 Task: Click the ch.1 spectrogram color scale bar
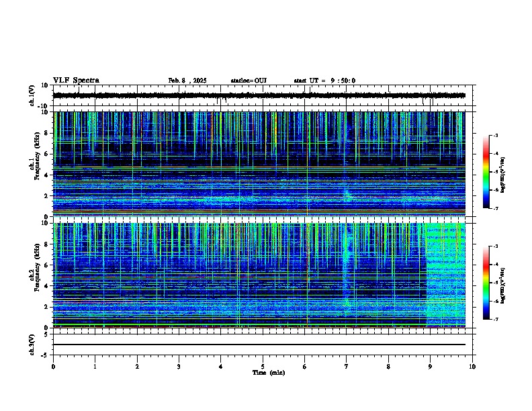click(x=486, y=172)
